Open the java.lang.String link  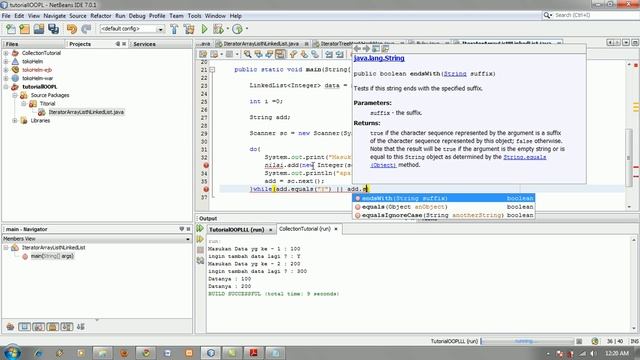(x=379, y=58)
